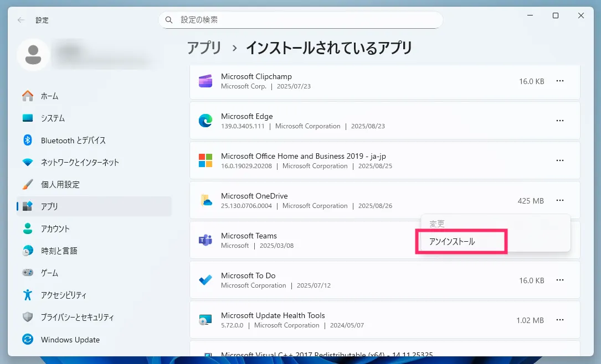Click the 時刻と言語 clock icon
The height and width of the screenshot is (364, 601).
coord(28,251)
